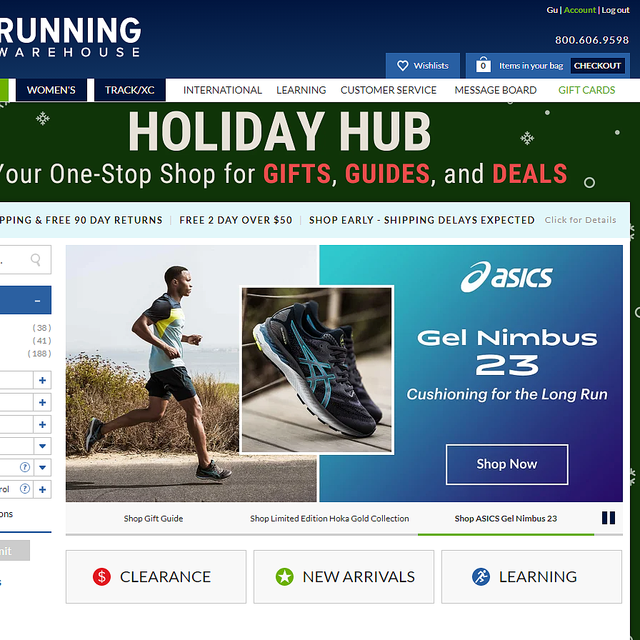The height and width of the screenshot is (640, 640).
Task: Select Shop ASICS Gel Nimbus 23 tab
Action: [506, 518]
